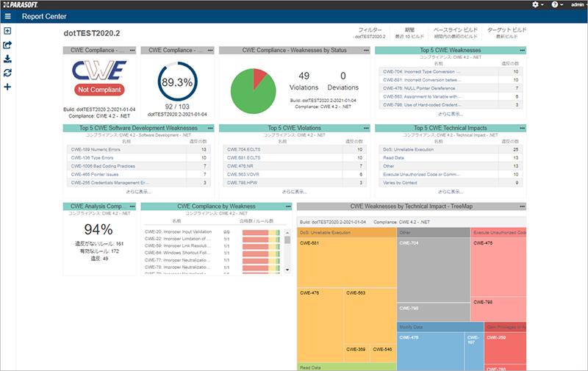The image size is (588, 371).
Task: Open Read Data impact row
Action: pos(451,158)
